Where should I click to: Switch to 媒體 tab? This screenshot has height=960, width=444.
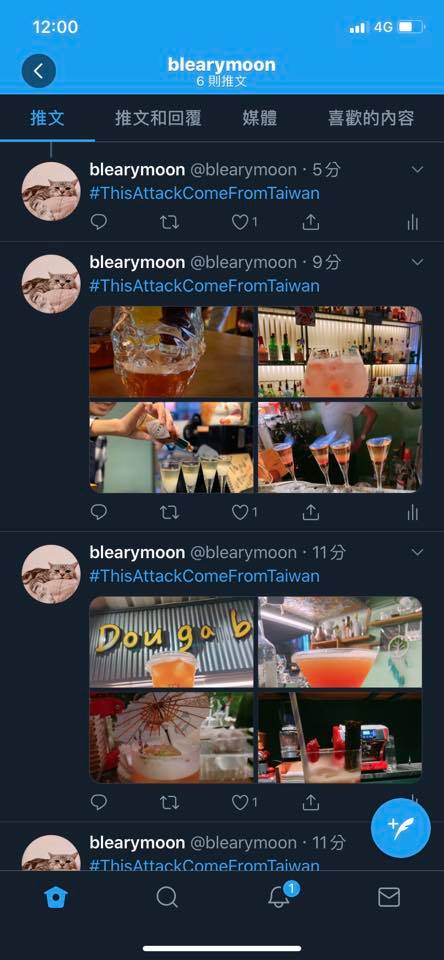pos(260,118)
